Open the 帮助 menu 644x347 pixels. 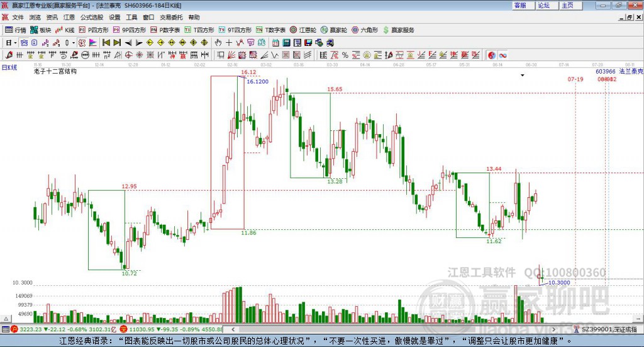coord(194,17)
